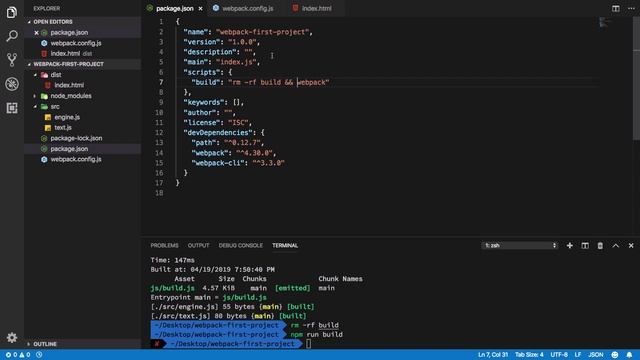Open the Explorer view in activity bar

[x=12, y=12]
